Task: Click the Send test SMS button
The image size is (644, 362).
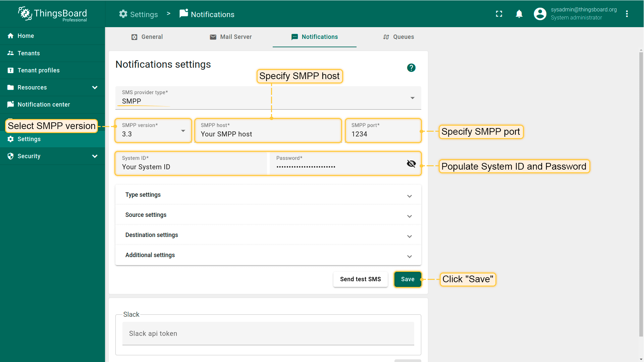Action: tap(360, 279)
